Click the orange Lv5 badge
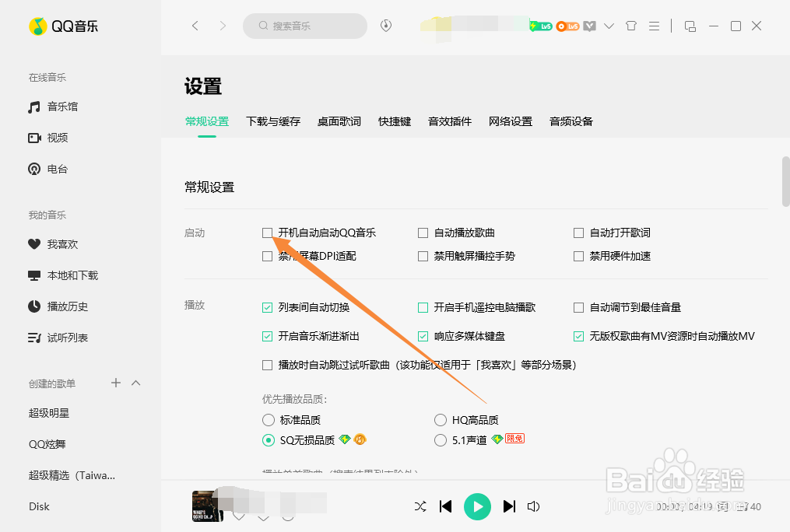Image resolution: width=790 pixels, height=532 pixels. tap(568, 26)
